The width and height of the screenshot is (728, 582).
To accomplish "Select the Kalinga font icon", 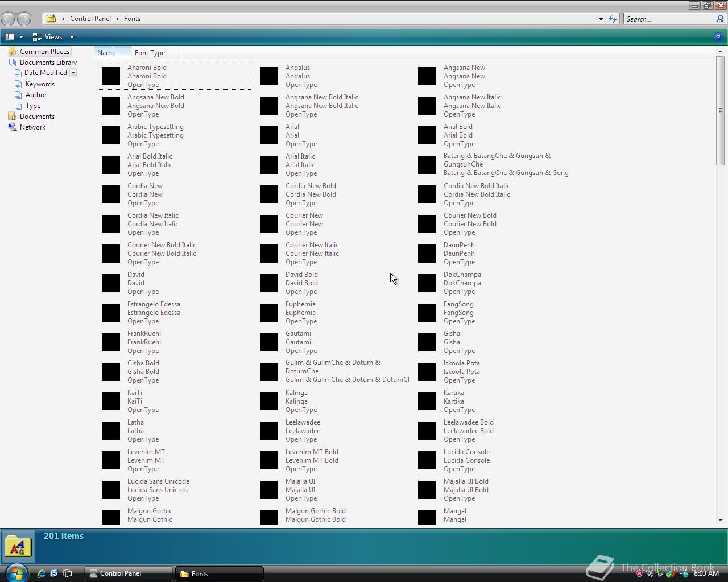I will point(269,401).
